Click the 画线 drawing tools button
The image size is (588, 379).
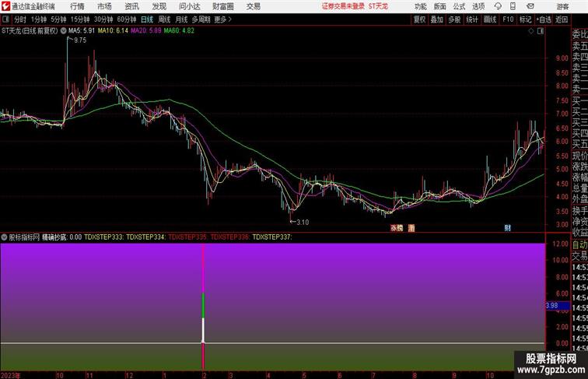[490, 19]
